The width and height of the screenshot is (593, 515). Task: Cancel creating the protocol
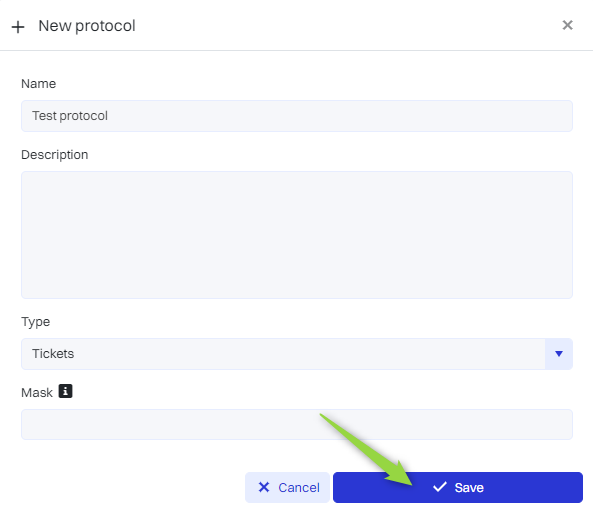point(287,487)
